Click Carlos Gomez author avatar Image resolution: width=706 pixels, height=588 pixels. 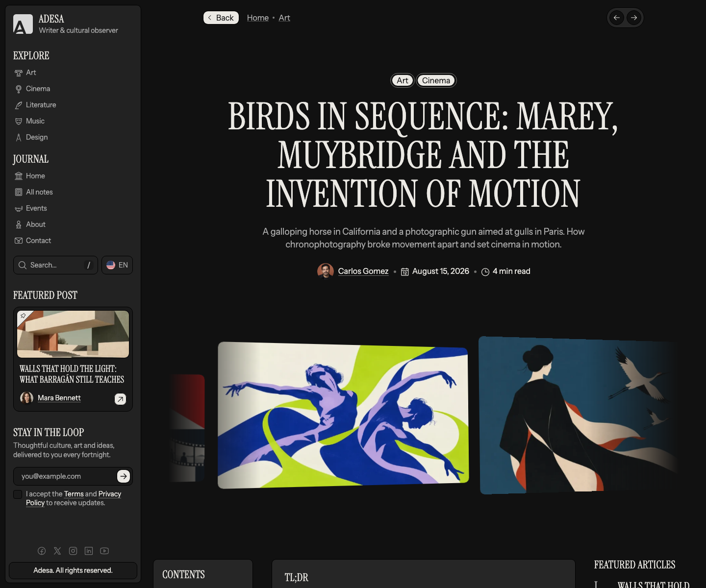[x=326, y=271]
